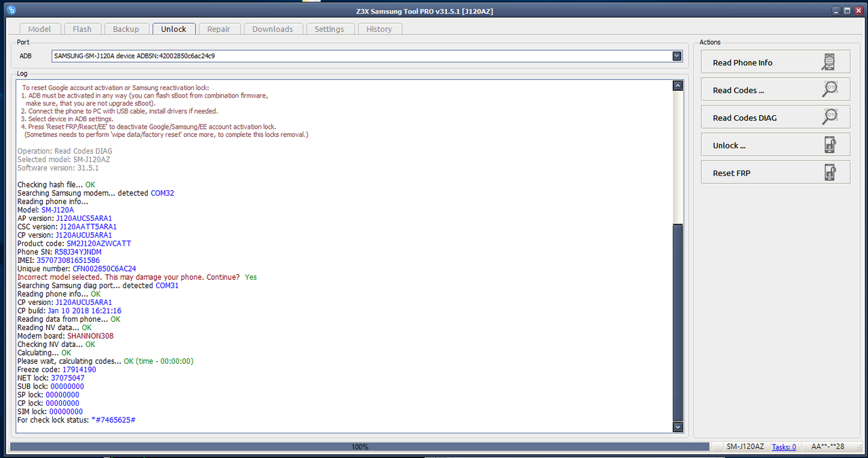Click the padlock phone icon on Unlock
The image size is (868, 458).
[829, 146]
